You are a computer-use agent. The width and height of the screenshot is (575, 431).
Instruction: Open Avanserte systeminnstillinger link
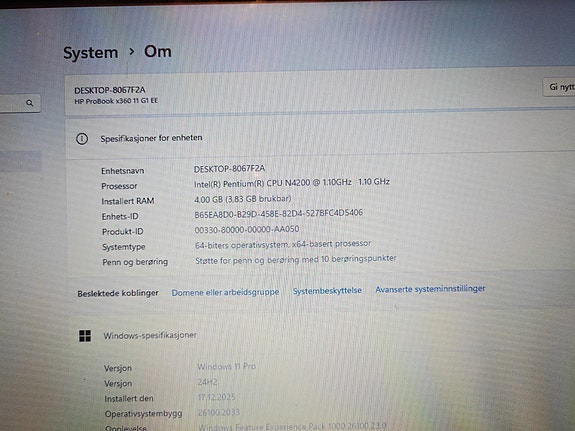pos(430,289)
